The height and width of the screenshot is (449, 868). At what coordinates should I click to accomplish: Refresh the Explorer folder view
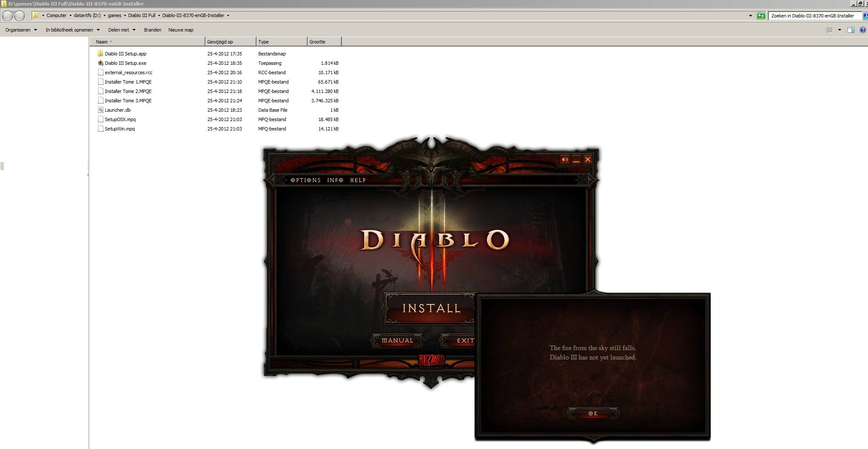pyautogui.click(x=761, y=16)
